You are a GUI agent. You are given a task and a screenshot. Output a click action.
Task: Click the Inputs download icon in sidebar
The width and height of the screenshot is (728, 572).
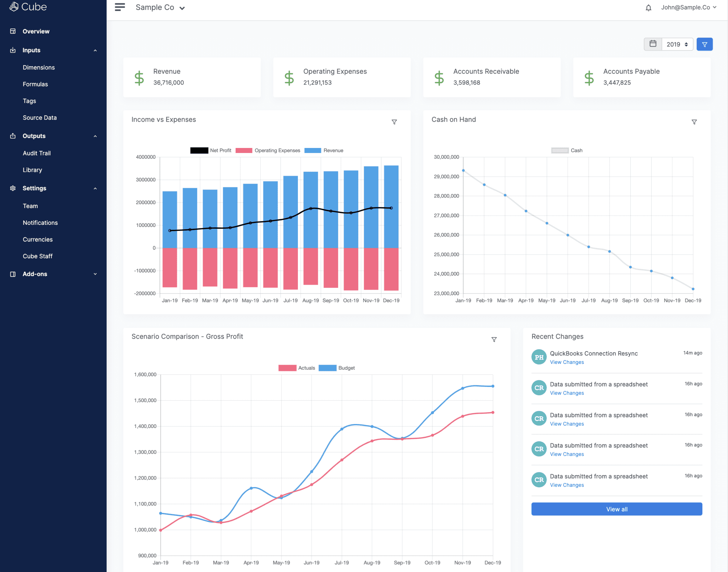click(13, 50)
